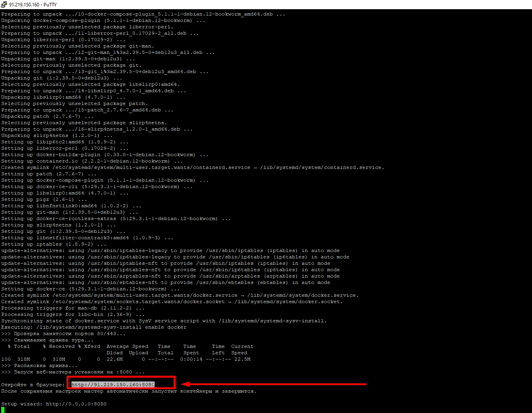Click the right-arrow symbol in the docker.socket symlink line
The image size is (532, 413).
[229, 302]
